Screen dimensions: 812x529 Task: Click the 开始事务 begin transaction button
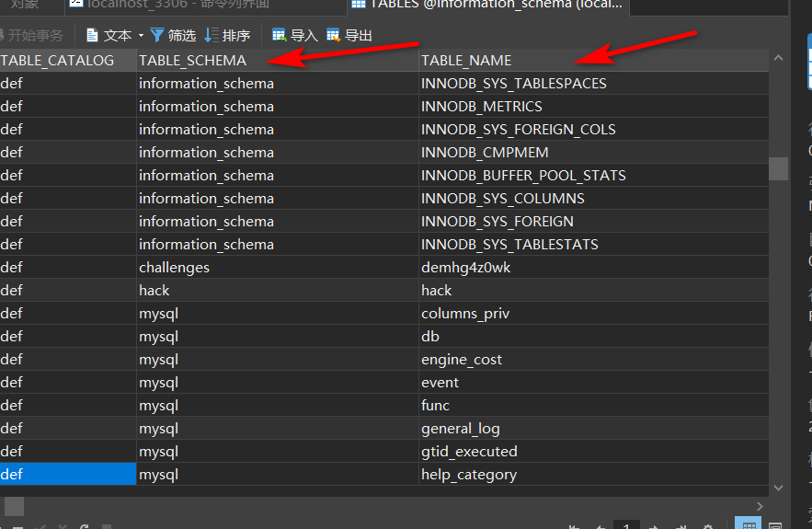(31, 35)
